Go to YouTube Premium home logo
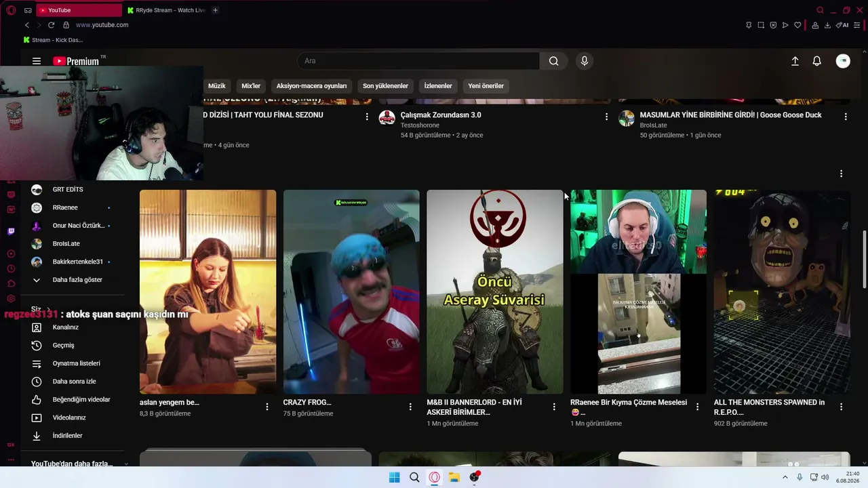This screenshot has height=488, width=868. (76, 61)
